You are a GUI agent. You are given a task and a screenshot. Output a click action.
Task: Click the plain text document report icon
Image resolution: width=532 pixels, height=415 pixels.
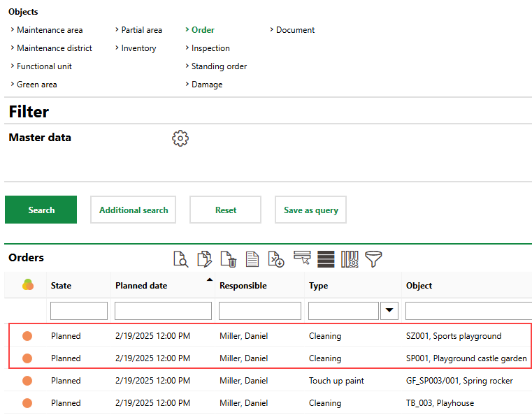[252, 259]
